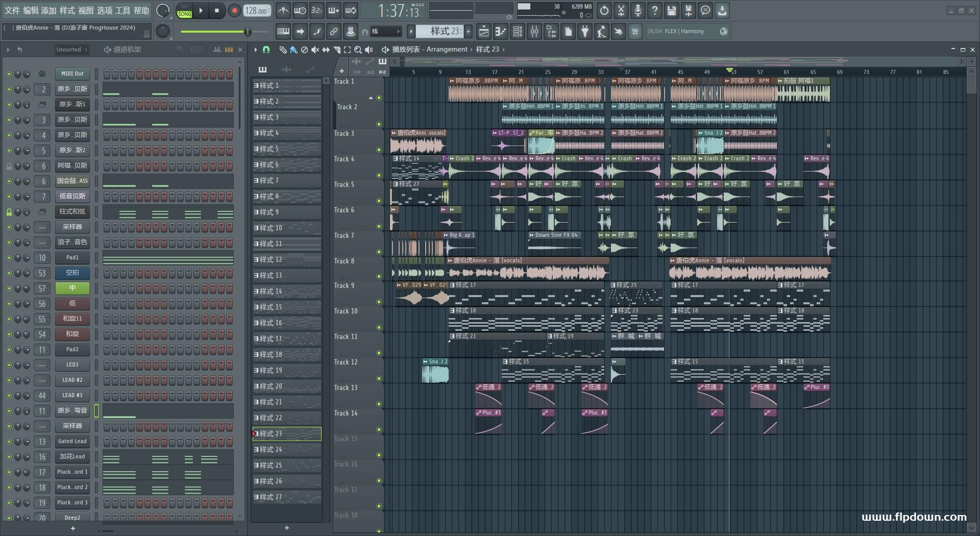Open the 工具 menu
Viewport: 980px width, 536px height.
click(x=122, y=10)
